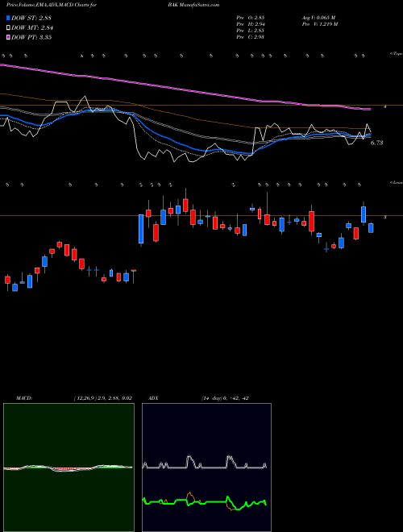The image size is (403, 532).
Task: Select the 'DOW ST: 2.88' legend label
Action: 31,18
